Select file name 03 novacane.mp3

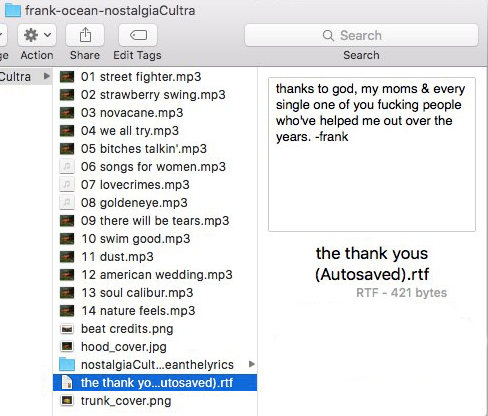pos(132,113)
